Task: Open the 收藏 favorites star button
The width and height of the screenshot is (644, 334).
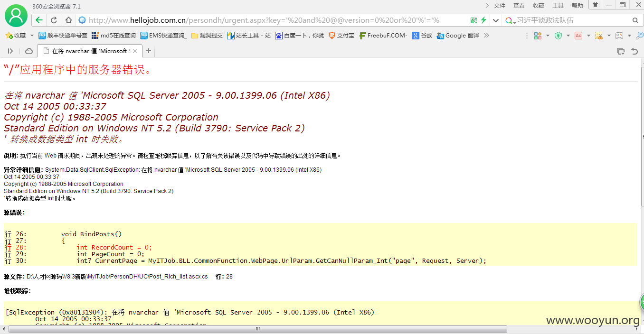Action: [16, 36]
